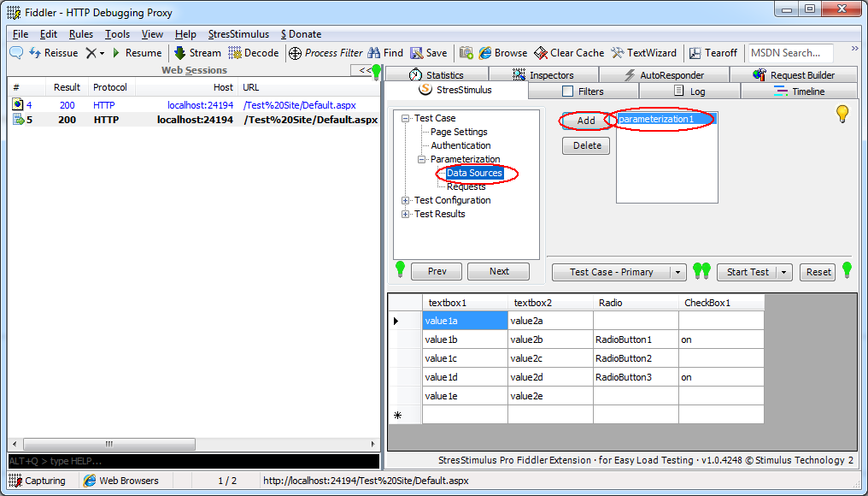Select the Authentication tree item
This screenshot has height=496, width=868.
tap(460, 145)
